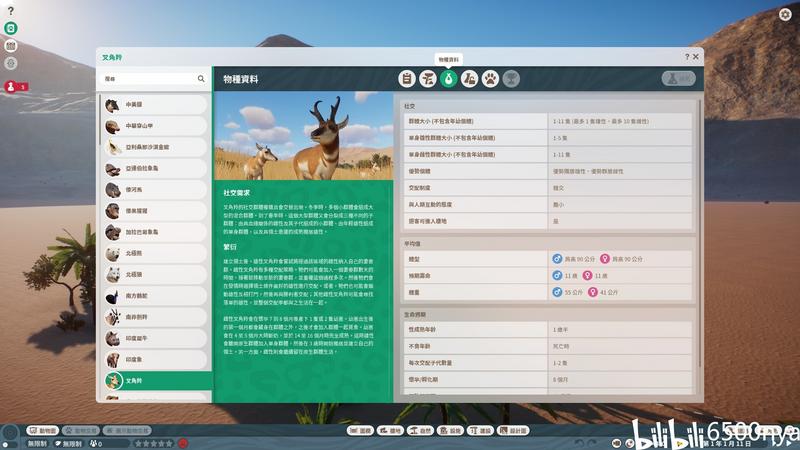Click the magnifier icon in the search box
This screenshot has height=450, width=800.
click(x=201, y=79)
